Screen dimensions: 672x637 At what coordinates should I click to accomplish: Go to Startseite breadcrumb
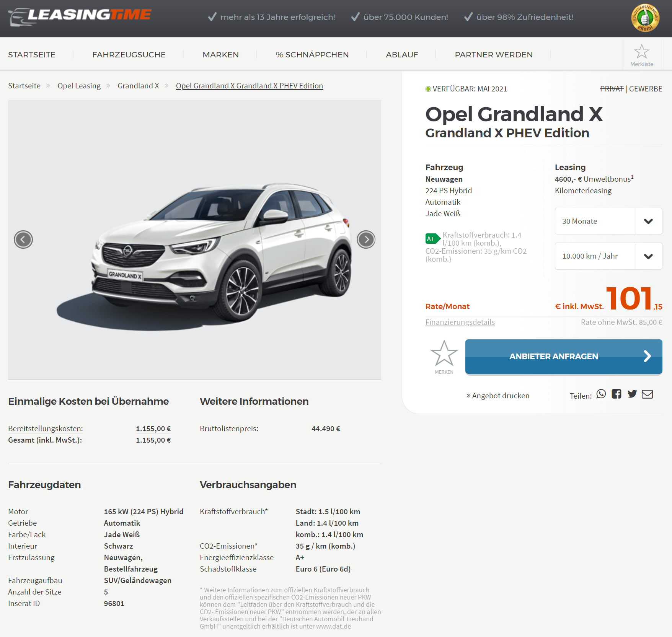click(x=24, y=86)
